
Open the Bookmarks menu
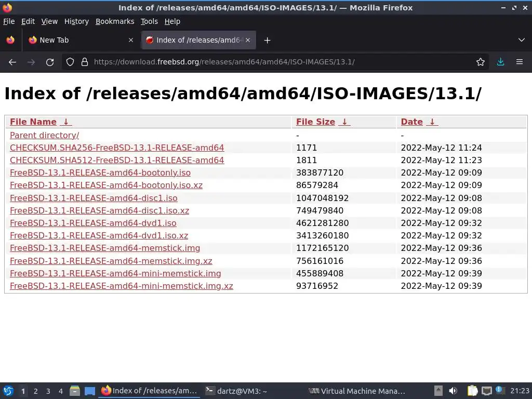[115, 21]
